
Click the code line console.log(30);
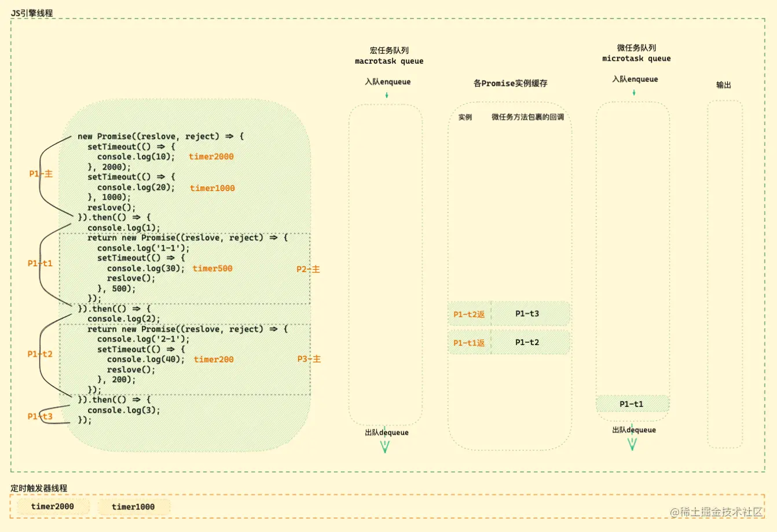146,269
